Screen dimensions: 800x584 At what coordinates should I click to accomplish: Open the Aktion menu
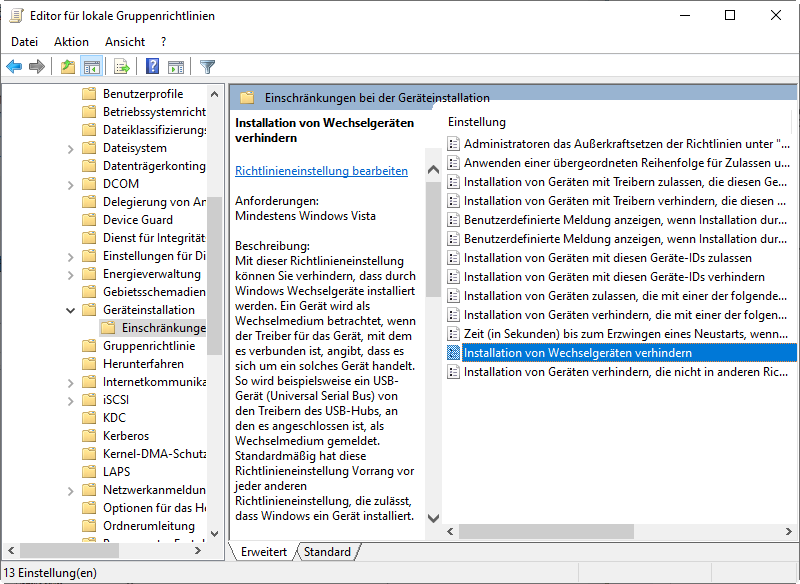tap(71, 42)
